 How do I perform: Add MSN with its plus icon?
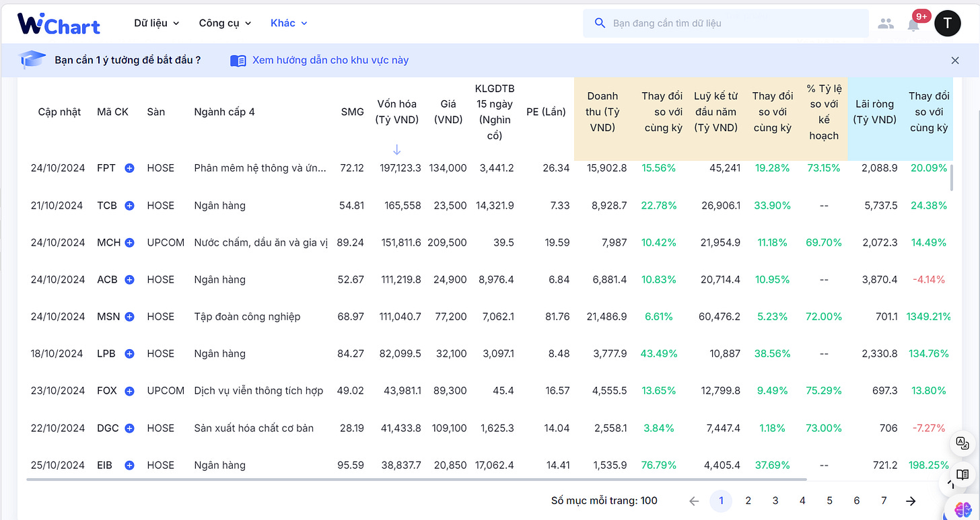[x=129, y=316]
